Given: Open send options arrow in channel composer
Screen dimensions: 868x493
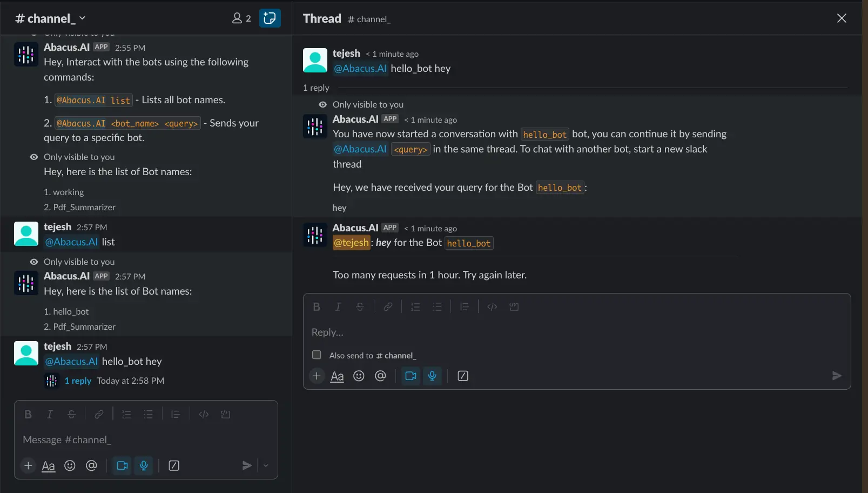Looking at the screenshot, I should (x=266, y=466).
